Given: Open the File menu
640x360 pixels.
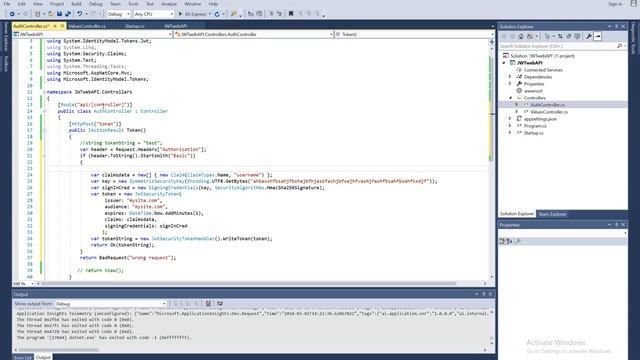Looking at the screenshot, I should (7, 4).
